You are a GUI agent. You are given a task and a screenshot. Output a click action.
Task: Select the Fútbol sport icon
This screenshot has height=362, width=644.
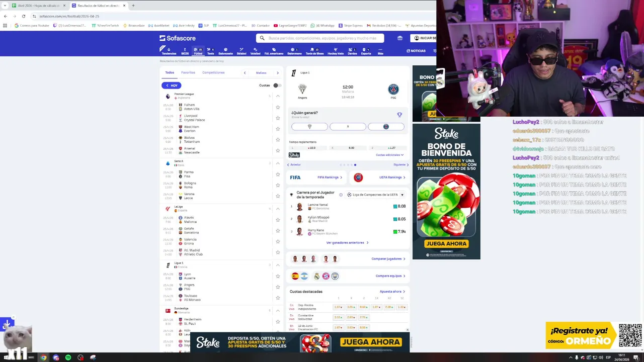click(x=198, y=51)
